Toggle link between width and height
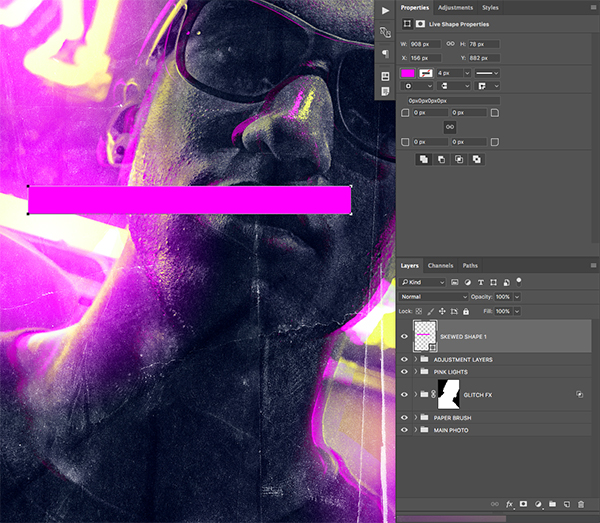 [x=450, y=44]
